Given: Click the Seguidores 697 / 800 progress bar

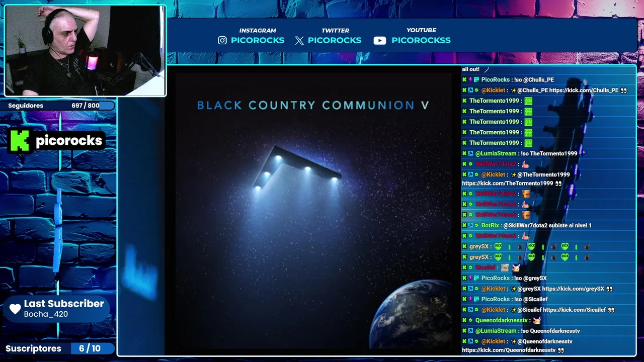Looking at the screenshot, I should 58,106.
